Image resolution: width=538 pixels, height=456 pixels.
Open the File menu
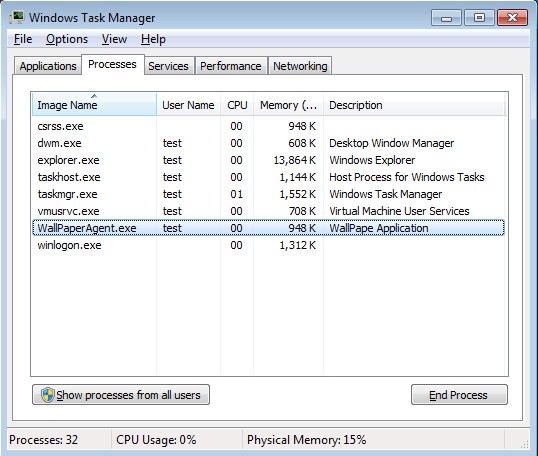click(x=23, y=39)
